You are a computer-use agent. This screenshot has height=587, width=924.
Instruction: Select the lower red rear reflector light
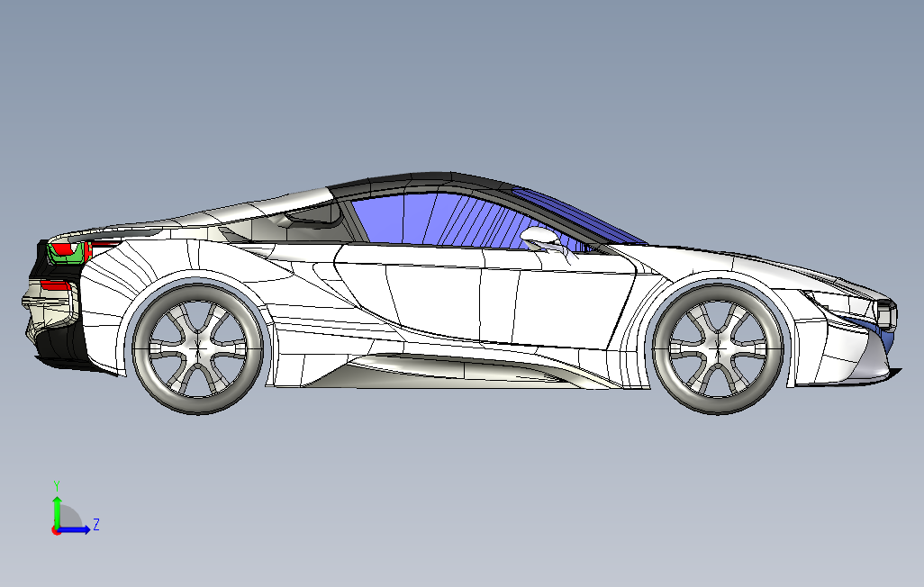point(56,285)
